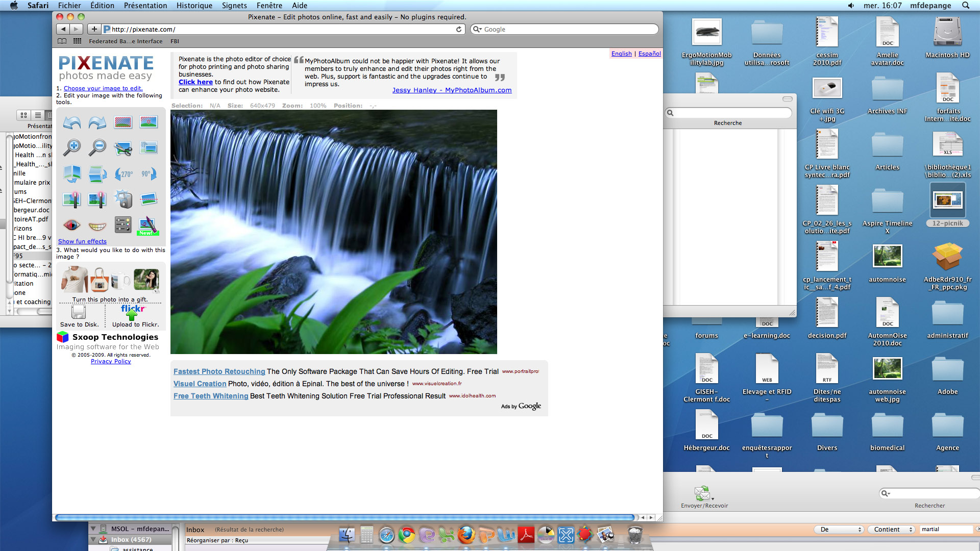
Task: Switch Finder to list view mode
Action: click(x=38, y=115)
